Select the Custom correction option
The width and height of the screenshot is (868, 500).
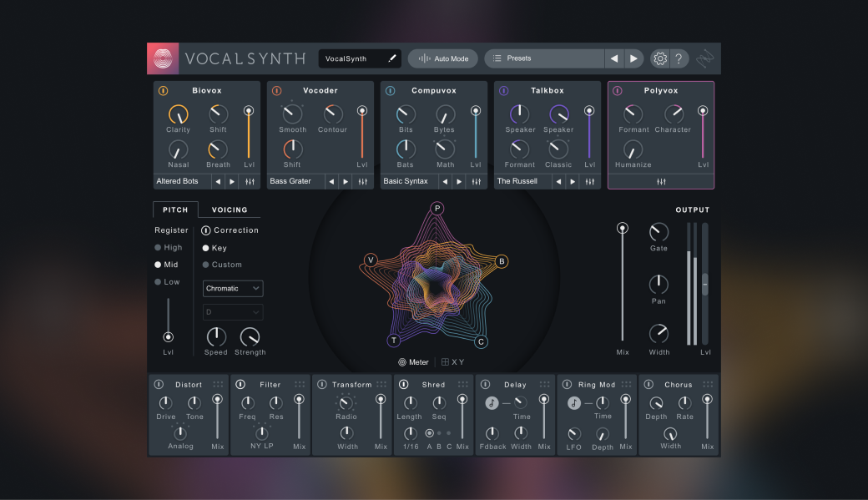pyautogui.click(x=222, y=265)
